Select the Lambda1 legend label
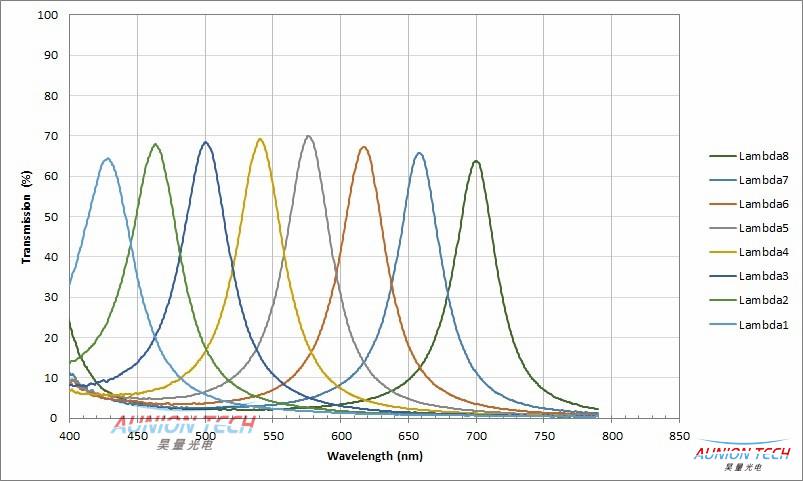The image size is (803, 481). (764, 324)
